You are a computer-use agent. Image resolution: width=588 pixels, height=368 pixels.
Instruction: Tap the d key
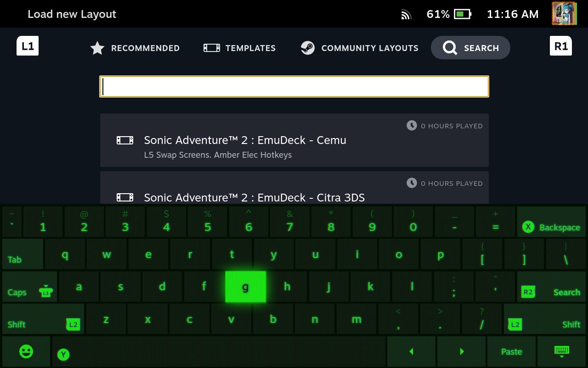pyautogui.click(x=162, y=287)
